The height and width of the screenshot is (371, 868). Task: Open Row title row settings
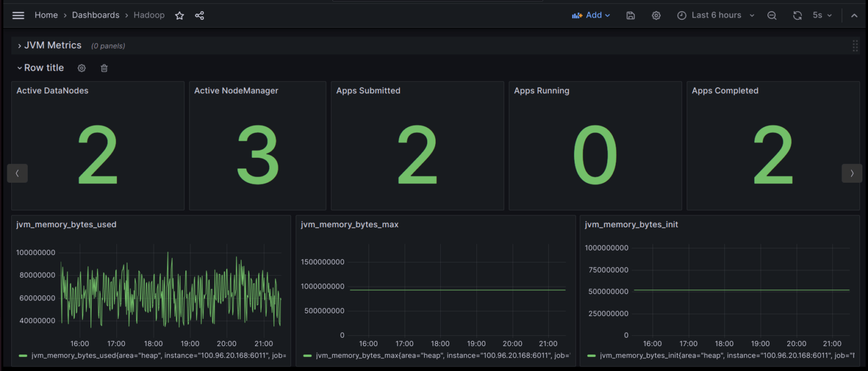(x=81, y=68)
